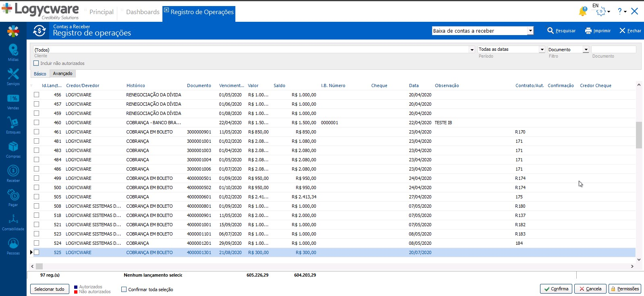Open the Mídias sidebar icon
The image size is (644, 296).
pos(13,50)
